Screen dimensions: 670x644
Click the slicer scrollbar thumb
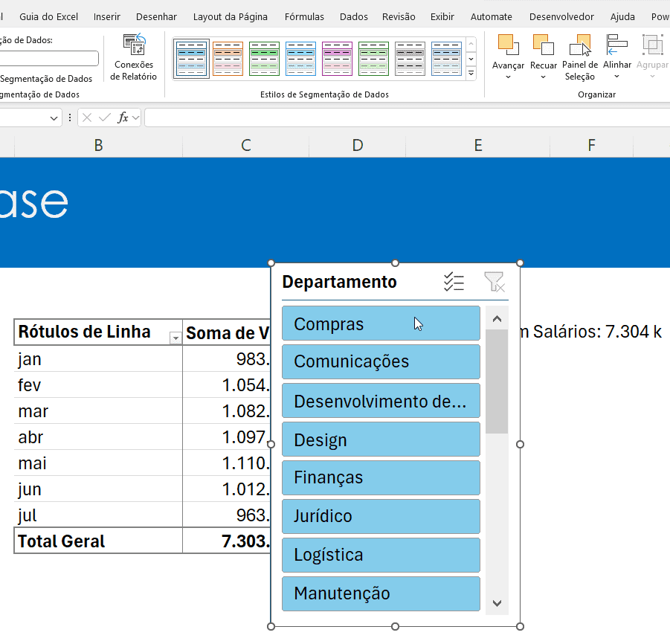point(497,381)
